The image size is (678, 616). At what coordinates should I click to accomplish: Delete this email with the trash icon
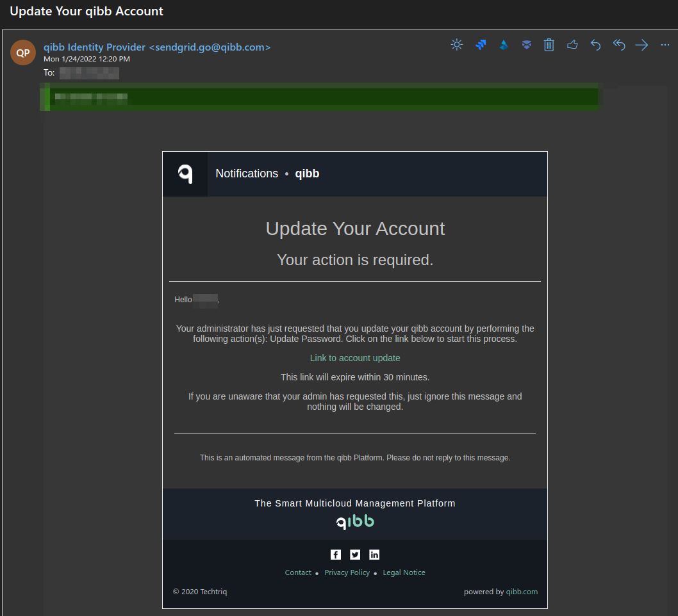(549, 45)
